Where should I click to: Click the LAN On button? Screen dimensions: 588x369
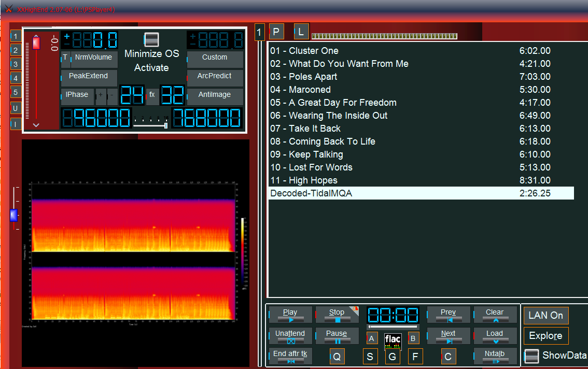point(546,316)
